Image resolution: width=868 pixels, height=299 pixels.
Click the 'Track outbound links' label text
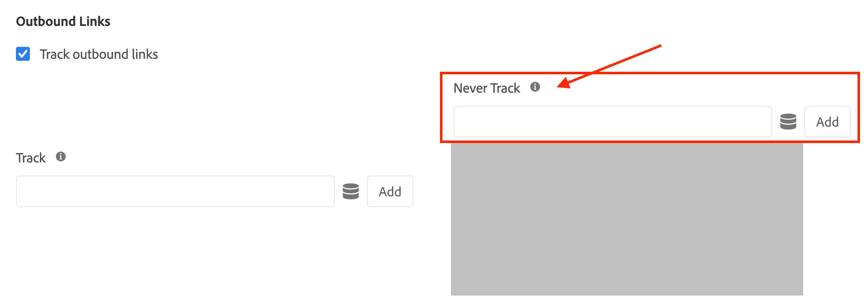(99, 54)
